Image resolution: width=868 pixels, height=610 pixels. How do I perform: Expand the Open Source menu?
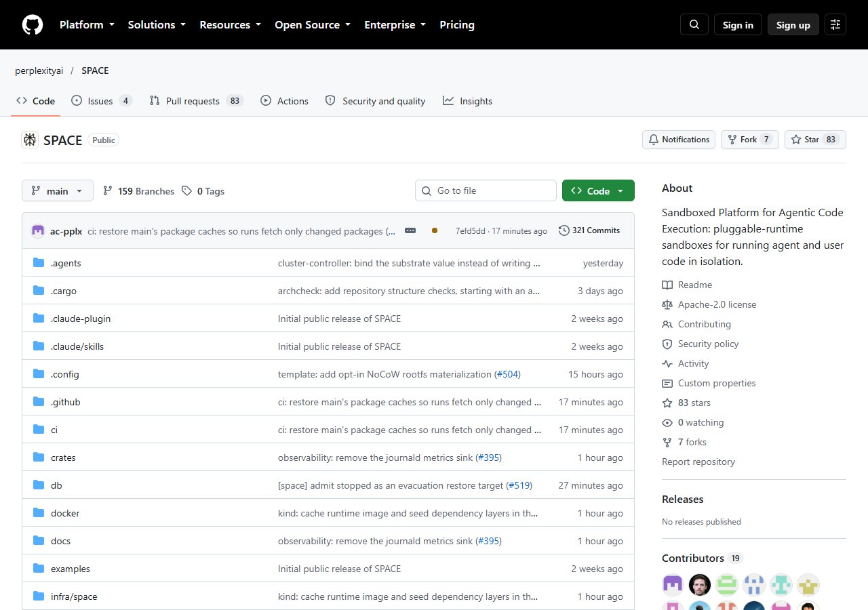[x=313, y=25]
